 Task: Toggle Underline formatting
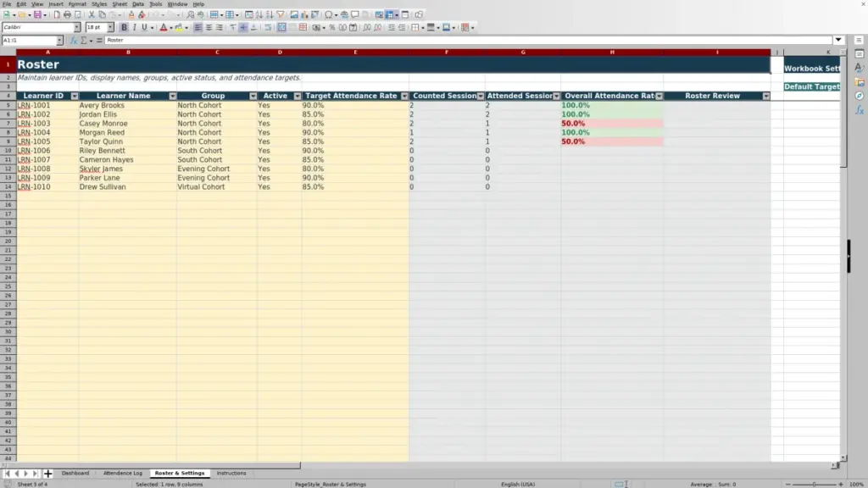click(x=144, y=27)
